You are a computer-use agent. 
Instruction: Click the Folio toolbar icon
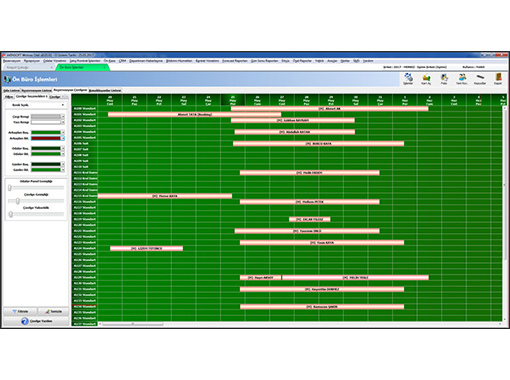[x=444, y=79]
